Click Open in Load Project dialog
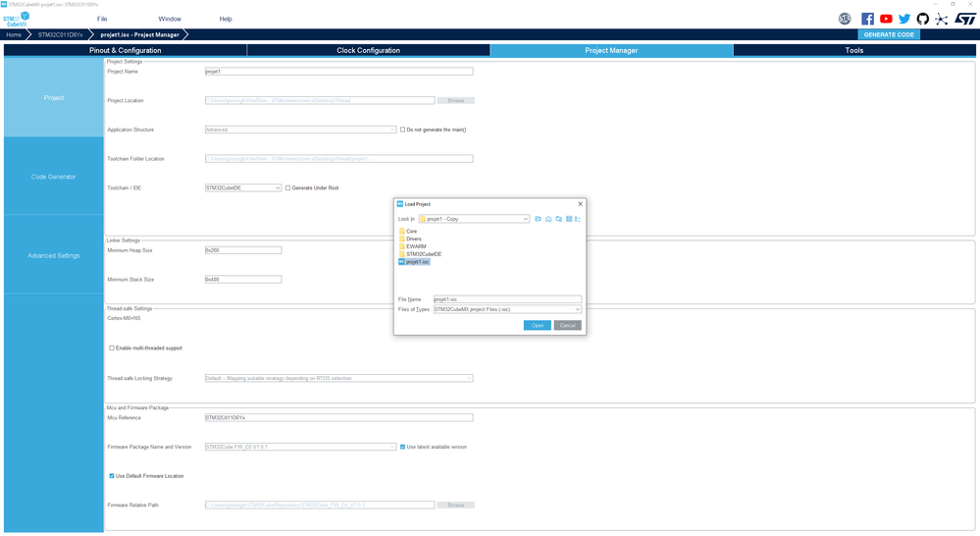This screenshot has height=536, width=980. tap(538, 325)
